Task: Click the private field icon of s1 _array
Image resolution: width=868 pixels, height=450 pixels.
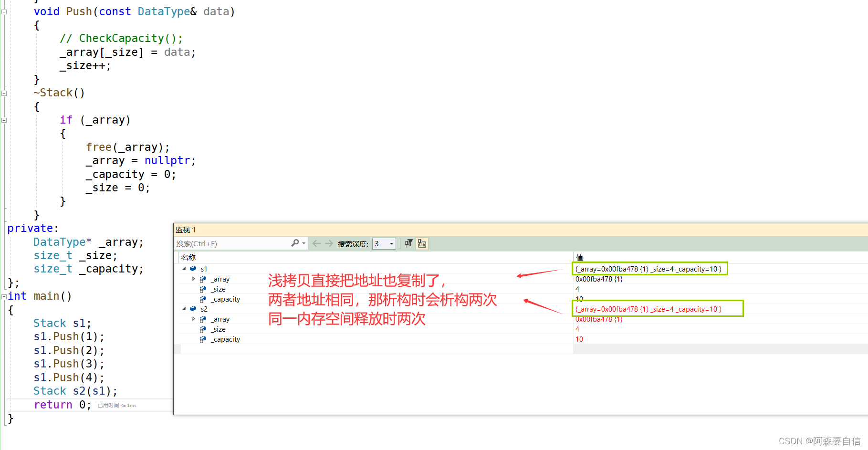Action: 203,279
